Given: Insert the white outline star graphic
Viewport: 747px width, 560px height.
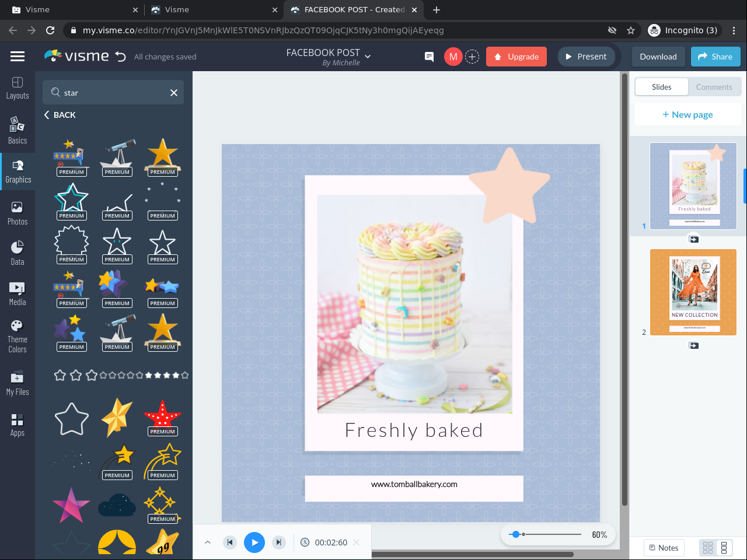Looking at the screenshot, I should (x=71, y=419).
